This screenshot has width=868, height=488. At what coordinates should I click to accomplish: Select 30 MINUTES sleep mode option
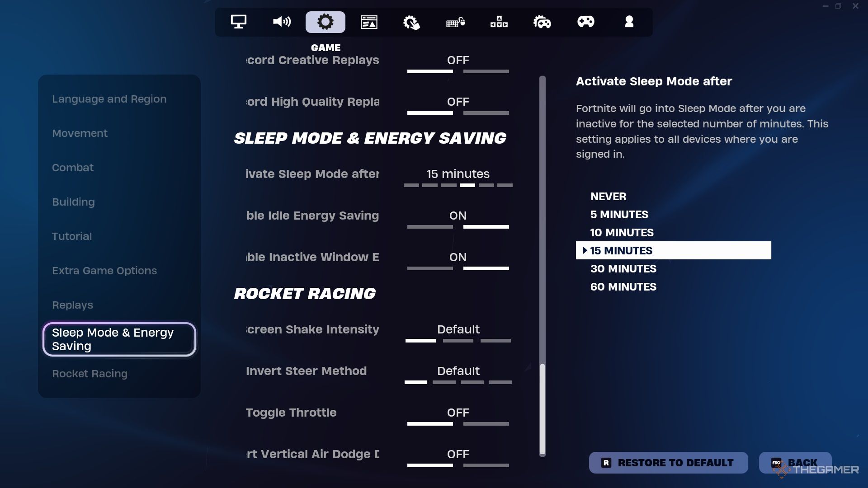(x=623, y=268)
